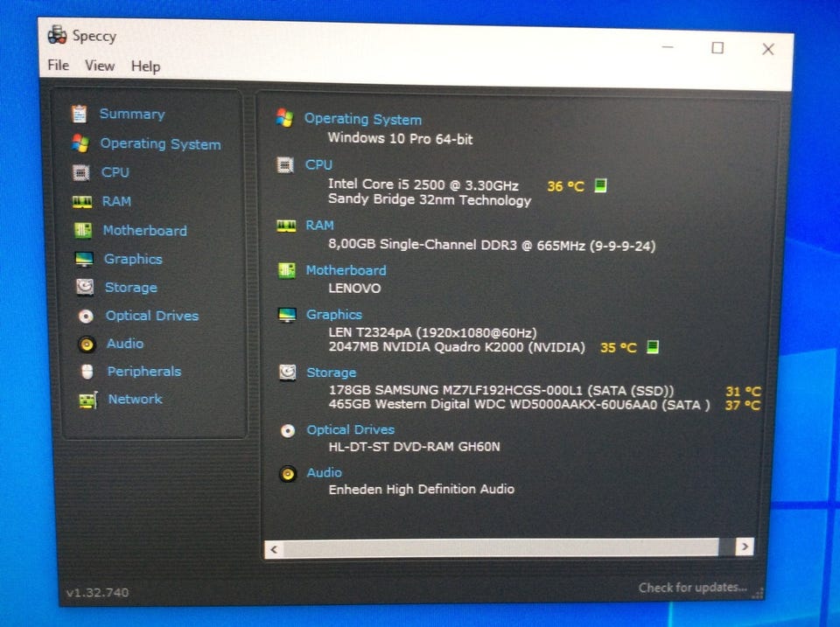Click Storage heading link in summary
The width and height of the screenshot is (840, 627).
[x=331, y=373]
